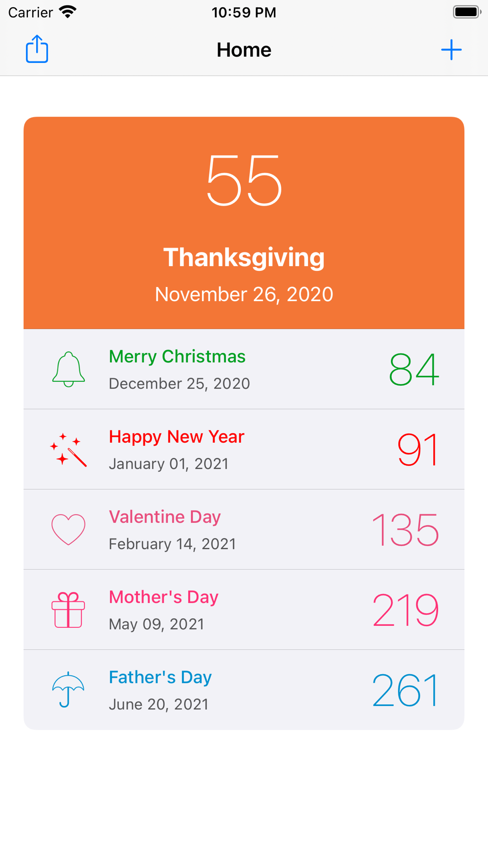488x868 pixels.
Task: Tap the November 26, 2020 date text
Action: click(244, 294)
